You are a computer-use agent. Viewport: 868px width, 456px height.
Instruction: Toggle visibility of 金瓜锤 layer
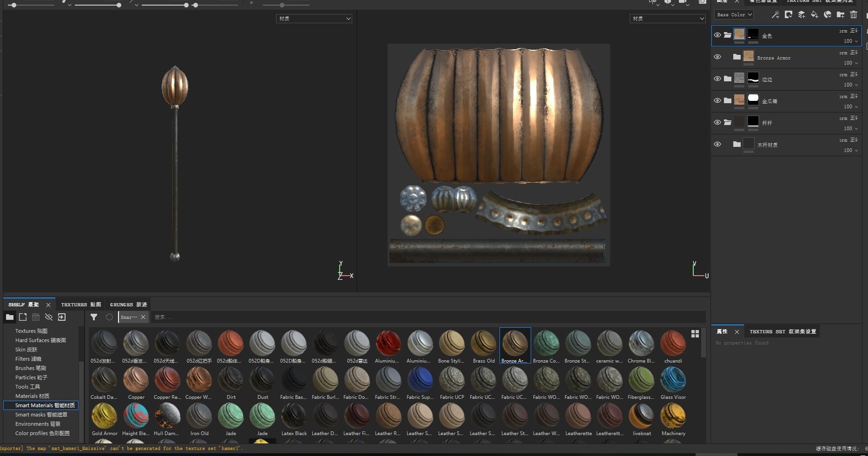coord(717,100)
